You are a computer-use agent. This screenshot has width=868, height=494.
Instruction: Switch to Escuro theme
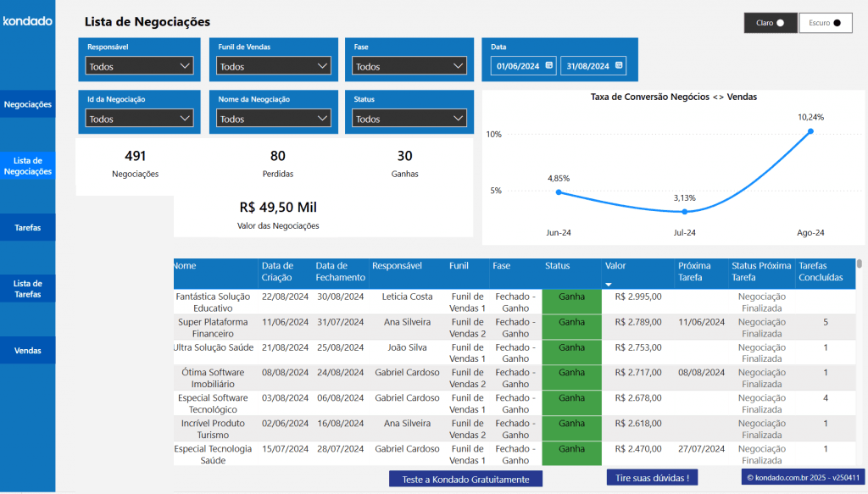point(826,23)
